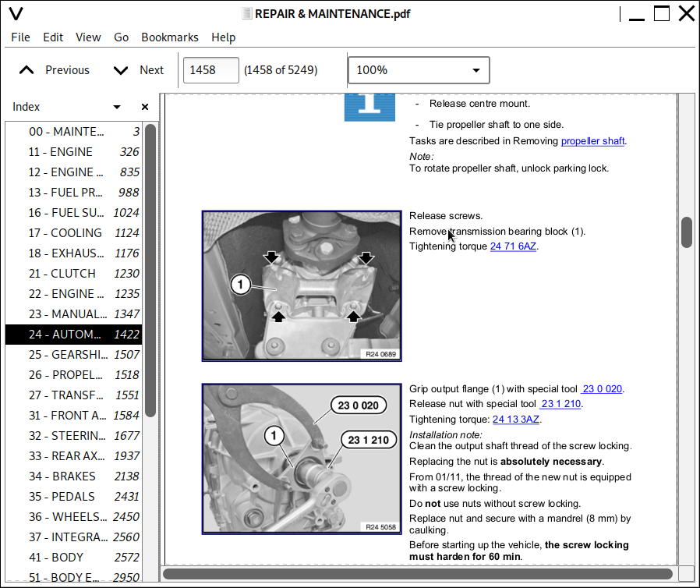Image resolution: width=700 pixels, height=588 pixels.
Task: Click the document vertical scrollbar handle
Action: 687,232
